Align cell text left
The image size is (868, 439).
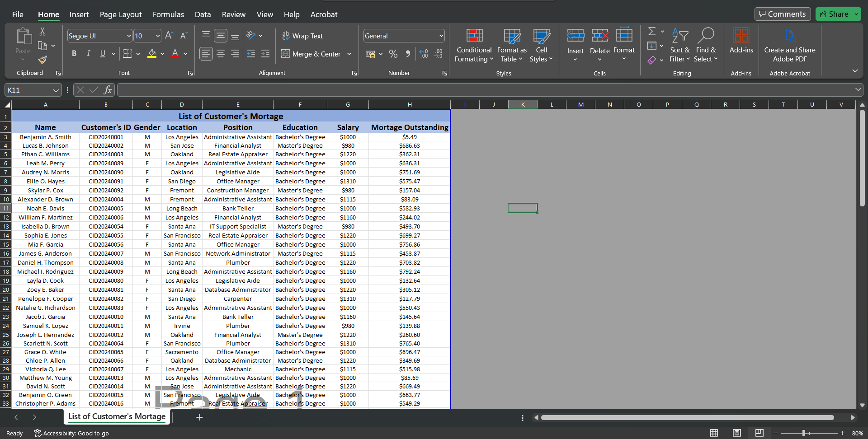pyautogui.click(x=206, y=54)
